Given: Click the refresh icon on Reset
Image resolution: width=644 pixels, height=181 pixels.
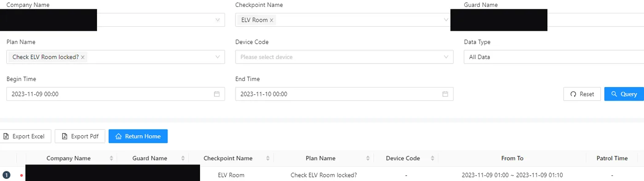Looking at the screenshot, I should tap(573, 94).
